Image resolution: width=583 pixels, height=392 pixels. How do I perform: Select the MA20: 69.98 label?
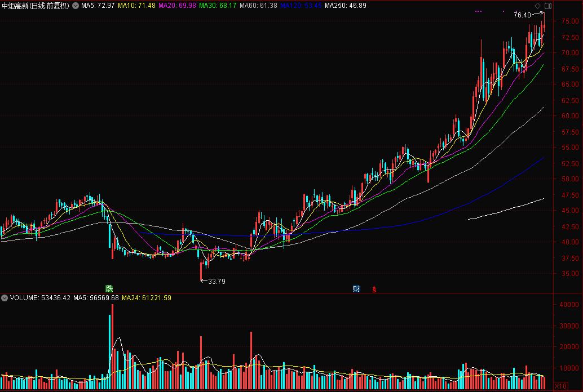pos(177,6)
